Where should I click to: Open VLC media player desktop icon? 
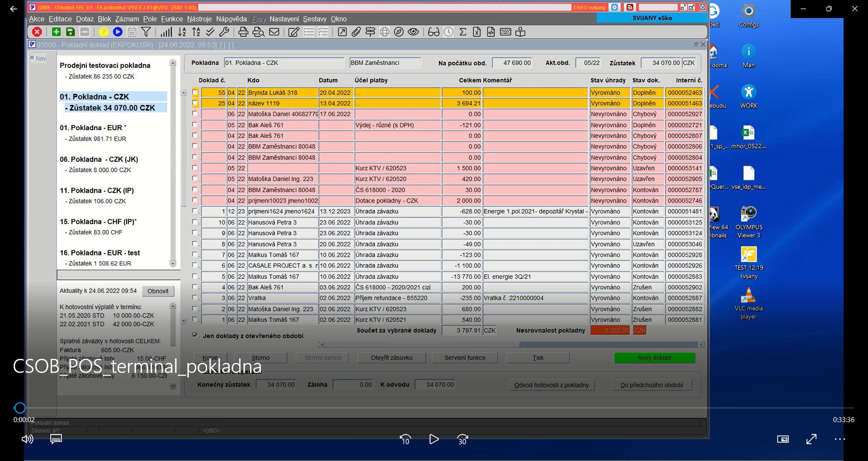(749, 304)
